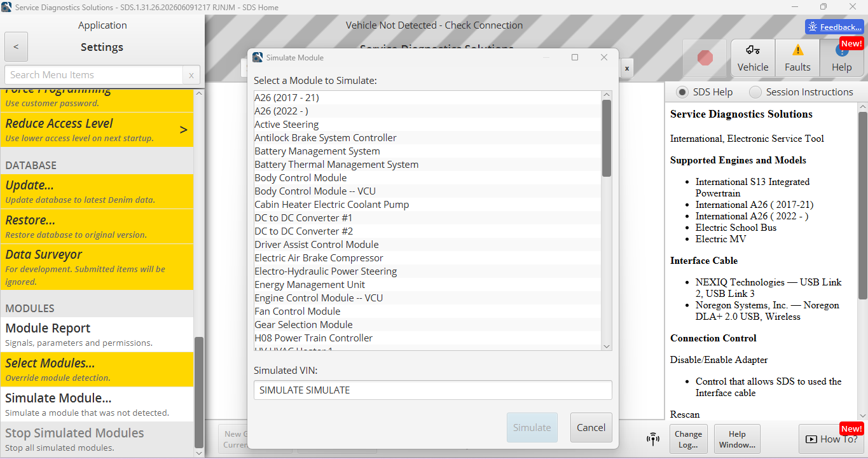This screenshot has width=868, height=459.
Task: Open the Restore... database menu item
Action: (97, 226)
